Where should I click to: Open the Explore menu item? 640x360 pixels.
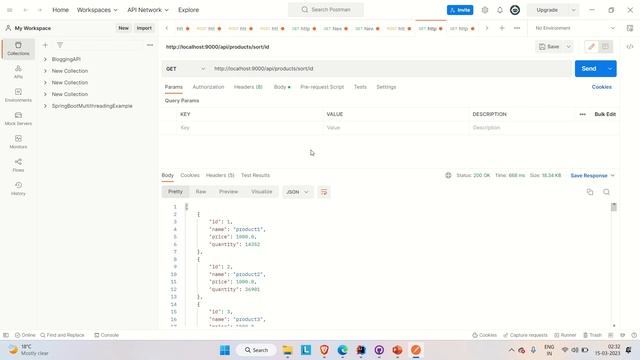(x=189, y=10)
